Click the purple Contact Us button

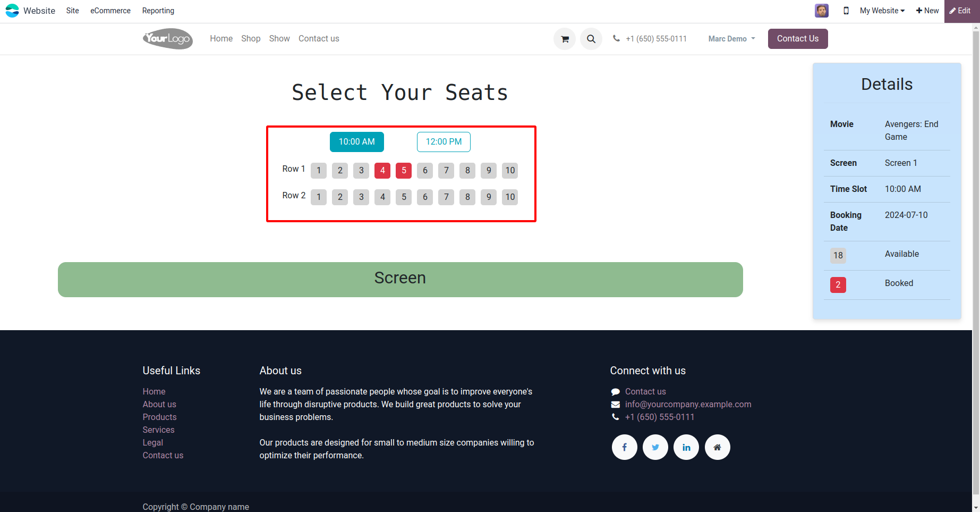[x=797, y=39]
